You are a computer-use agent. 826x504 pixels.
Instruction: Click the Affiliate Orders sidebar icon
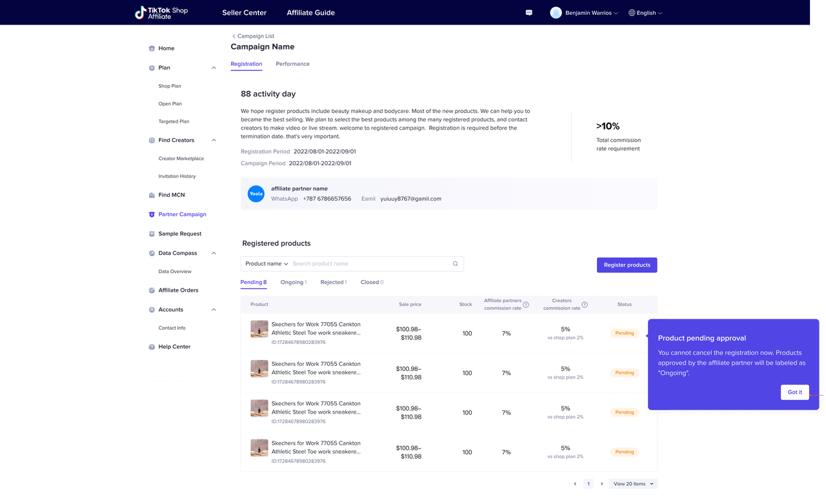[x=152, y=290]
